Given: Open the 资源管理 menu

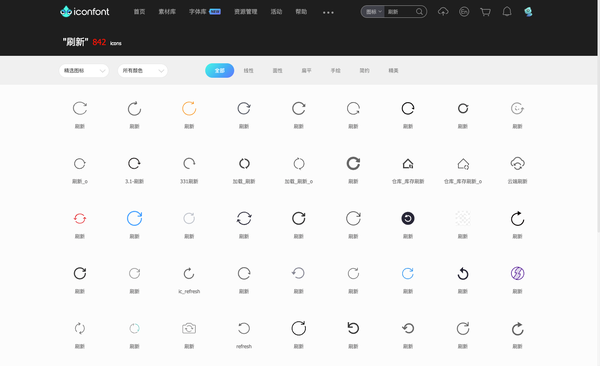Looking at the screenshot, I should pyautogui.click(x=246, y=11).
